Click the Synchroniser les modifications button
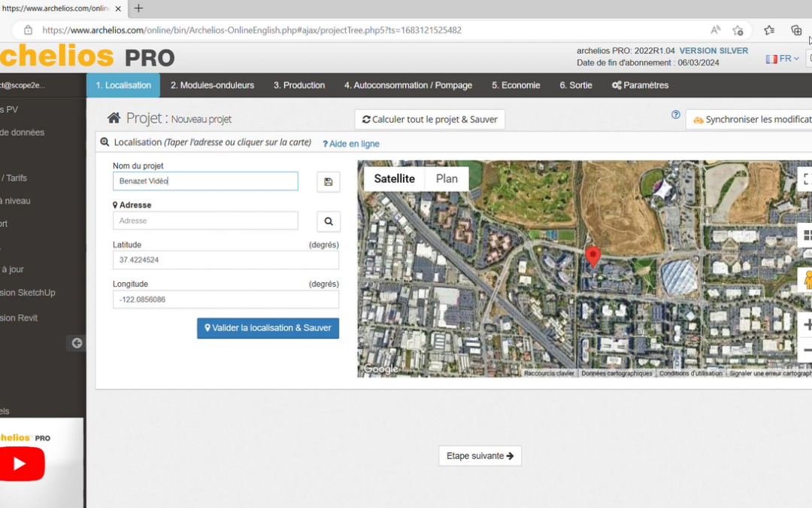Screen dimensions: 812x508 pos(749,119)
